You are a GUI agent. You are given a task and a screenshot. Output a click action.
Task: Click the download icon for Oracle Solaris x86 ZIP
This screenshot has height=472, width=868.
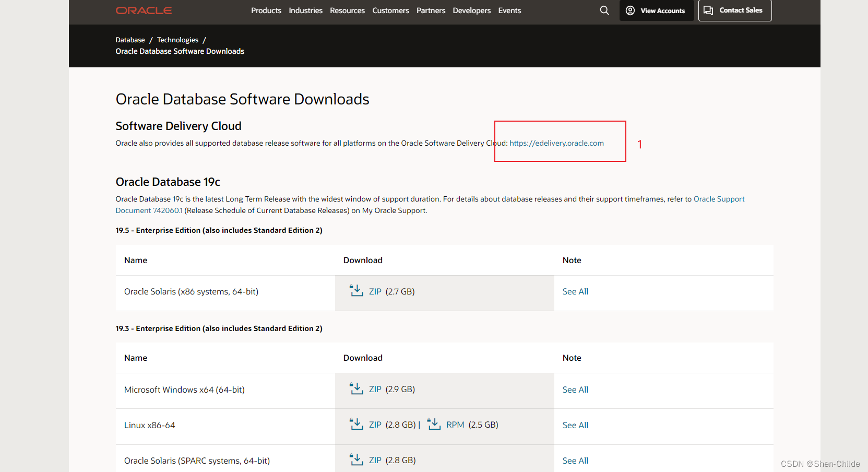(356, 290)
